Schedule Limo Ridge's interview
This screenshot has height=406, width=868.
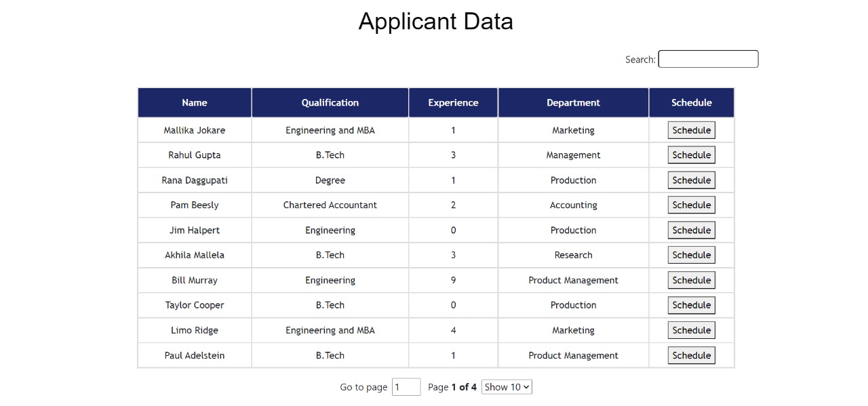[x=691, y=330]
